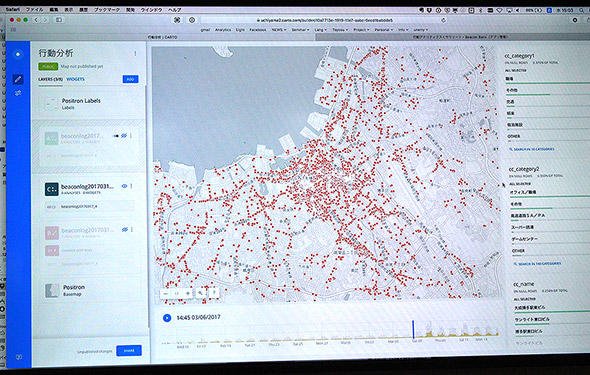
Task: Select the pencil edit icon in blue sidebar
Action: click(18, 79)
